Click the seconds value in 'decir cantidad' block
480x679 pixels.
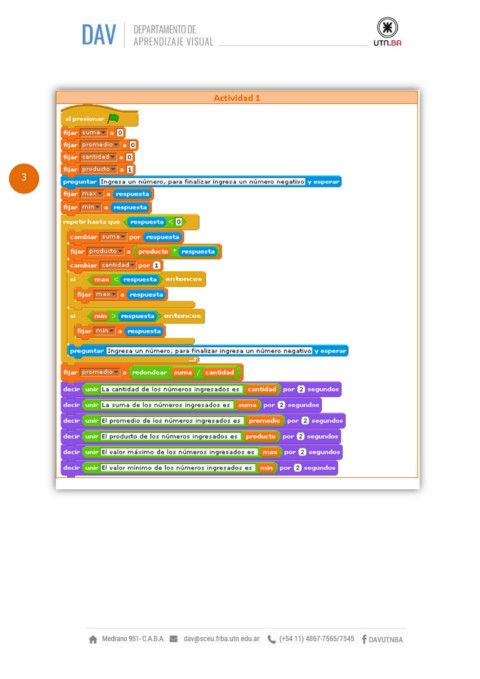click(x=301, y=389)
